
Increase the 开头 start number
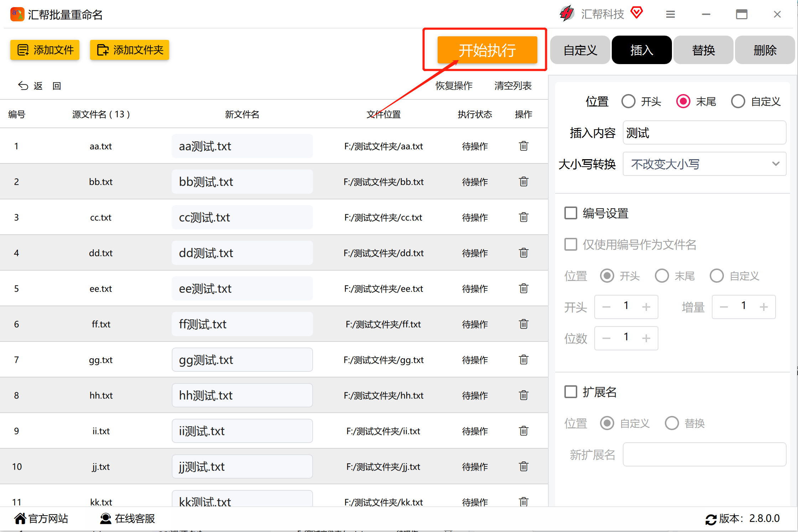pos(646,307)
